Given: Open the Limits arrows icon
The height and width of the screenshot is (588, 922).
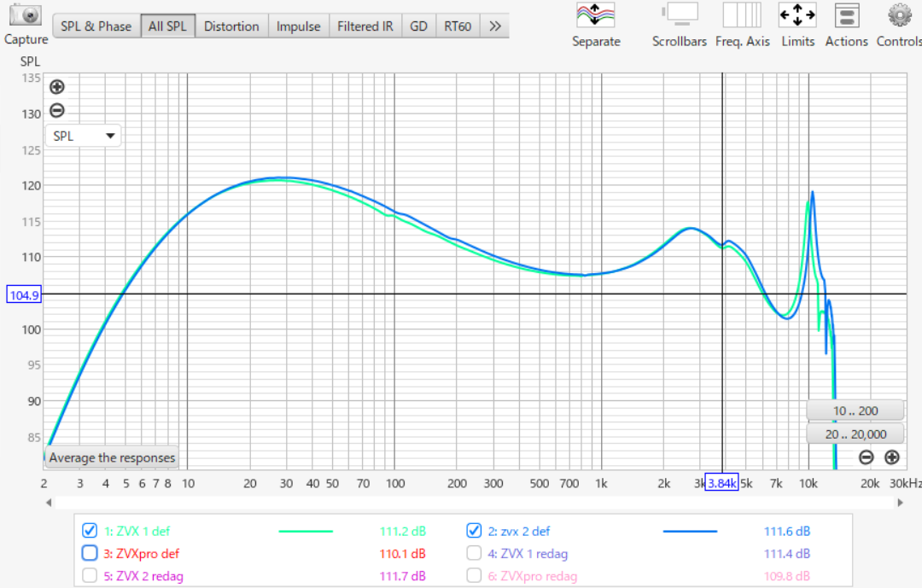Looking at the screenshot, I should pos(797,15).
